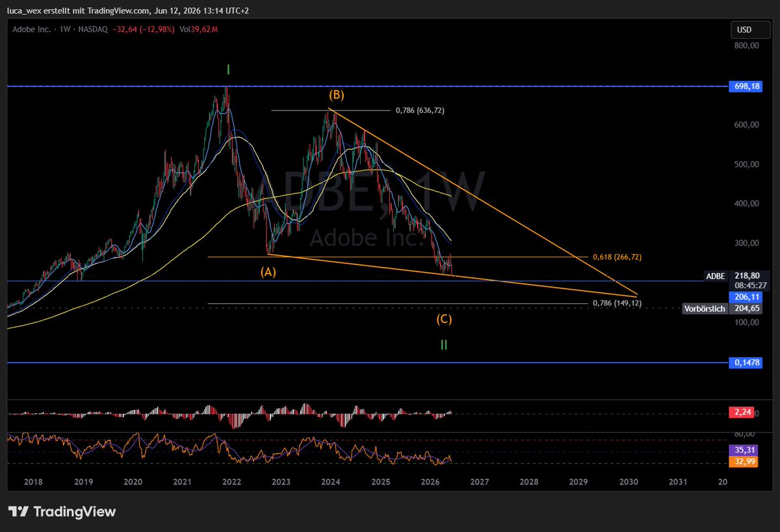This screenshot has height=532, width=780.
Task: Click the 2026 label on time axis
Action: pyautogui.click(x=430, y=482)
